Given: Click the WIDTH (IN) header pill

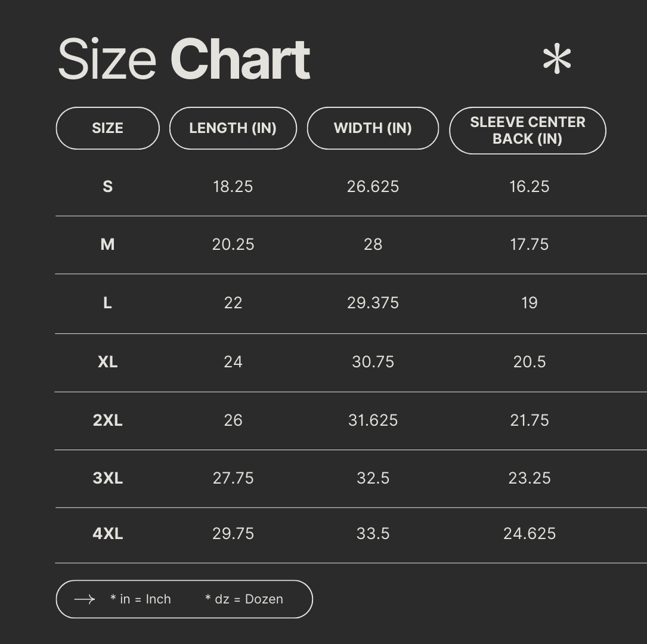Looking at the screenshot, I should tap(373, 128).
